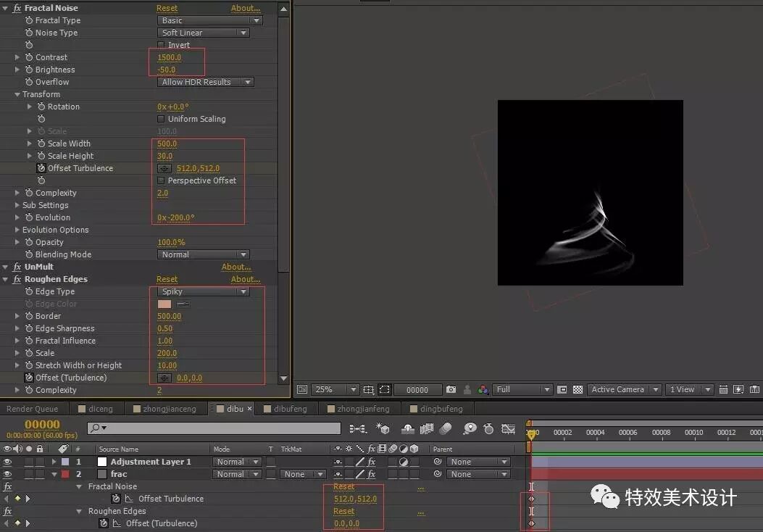Screen dimensions: 763x532
Task: Click the Edge Color eyedropper icon
Action: (x=183, y=304)
